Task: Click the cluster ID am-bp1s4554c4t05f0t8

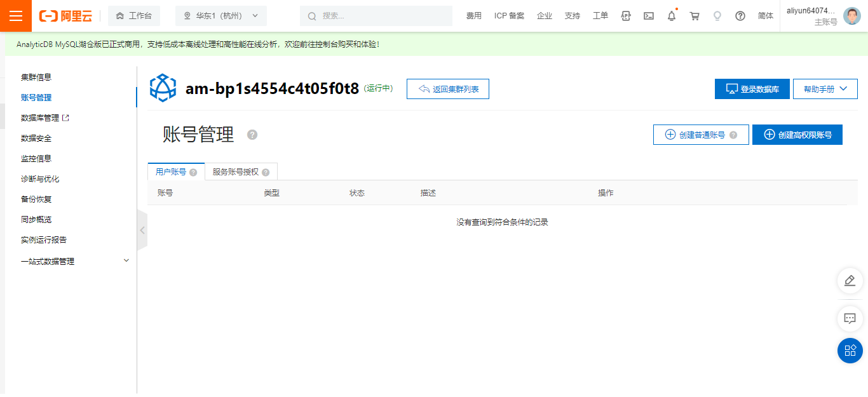Action: pyautogui.click(x=272, y=88)
